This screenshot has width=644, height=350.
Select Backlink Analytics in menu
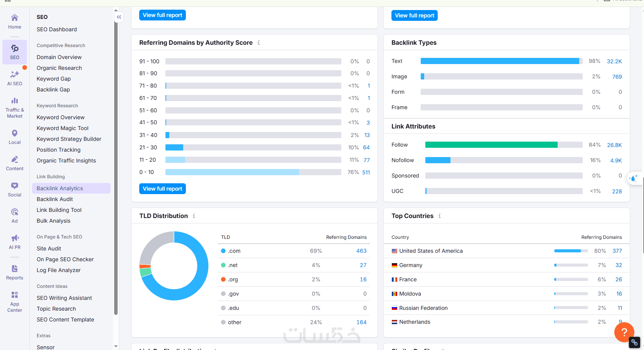[71, 188]
